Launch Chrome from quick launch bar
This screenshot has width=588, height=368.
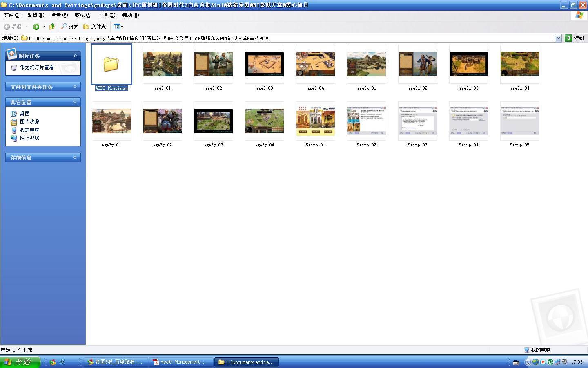click(x=53, y=362)
